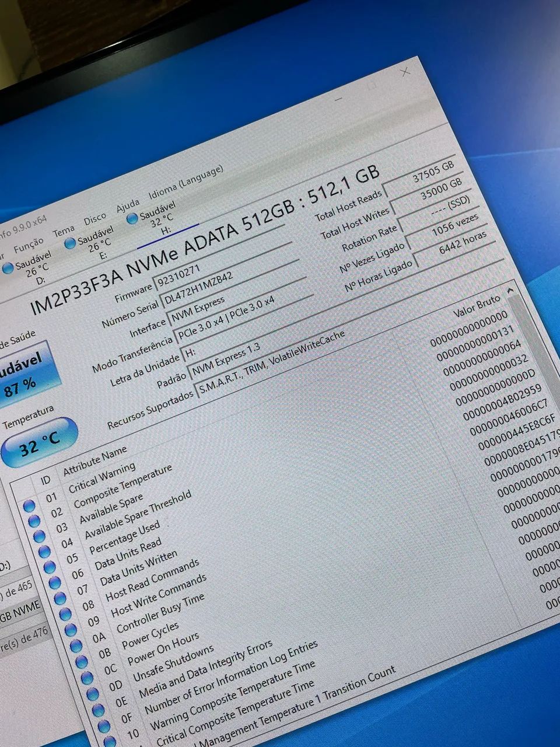This screenshot has width=560, height=747.
Task: Click status circle of Media and Data Integrity Errors
Action: [98, 711]
